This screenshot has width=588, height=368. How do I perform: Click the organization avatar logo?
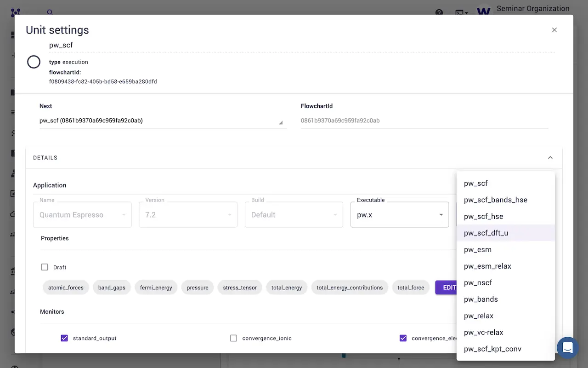coord(483,11)
